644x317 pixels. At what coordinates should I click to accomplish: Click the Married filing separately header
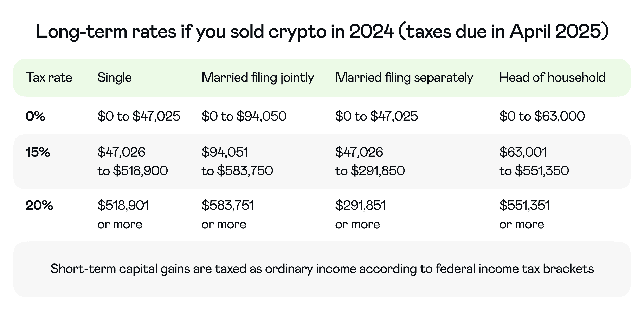pos(404,78)
